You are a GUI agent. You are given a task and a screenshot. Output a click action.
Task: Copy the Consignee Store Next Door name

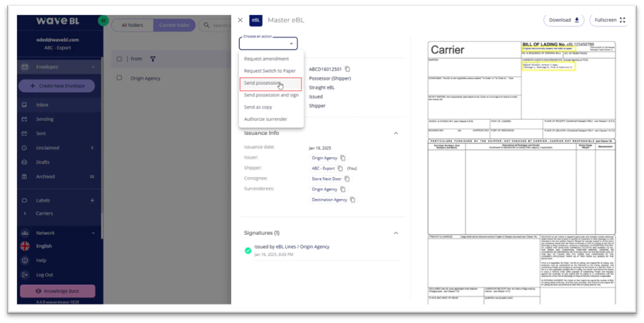[x=347, y=178]
